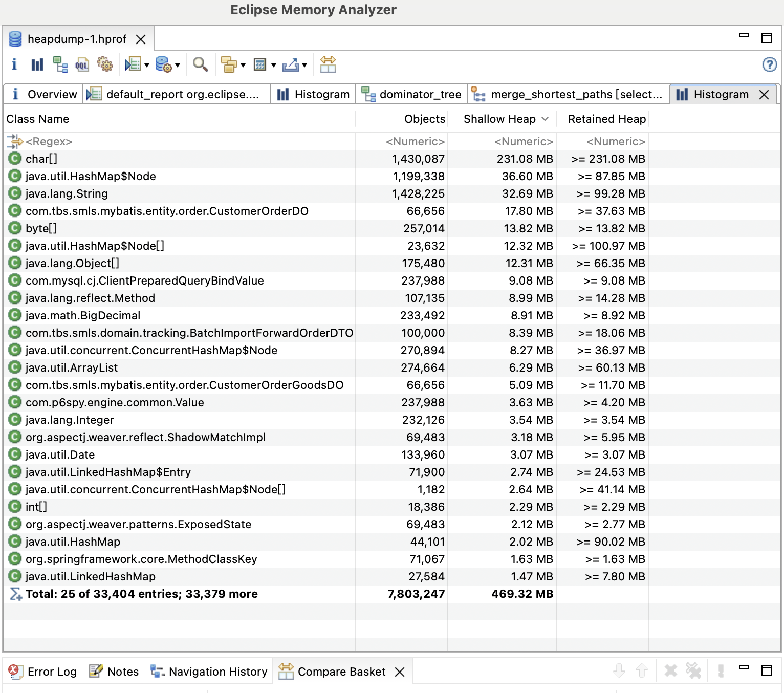The height and width of the screenshot is (693, 784).
Task: Run expert system test reports icon
Action: 133,64
